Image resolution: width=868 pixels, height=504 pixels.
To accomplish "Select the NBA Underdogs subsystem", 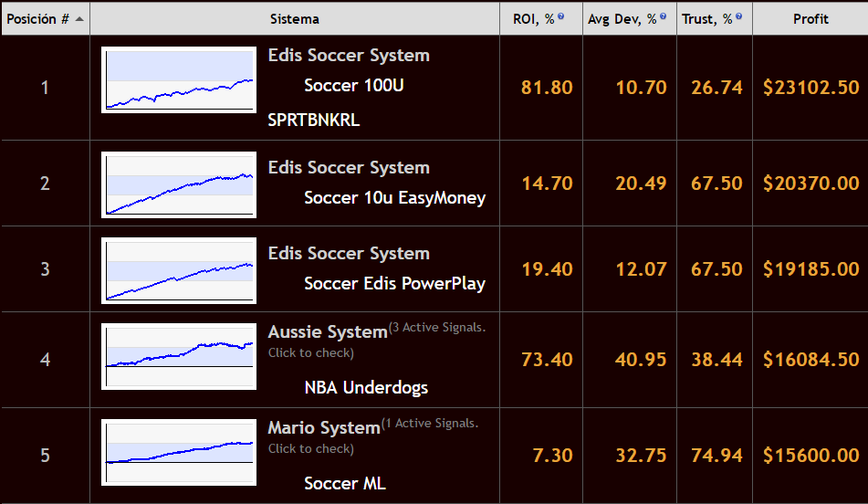I will 366,387.
